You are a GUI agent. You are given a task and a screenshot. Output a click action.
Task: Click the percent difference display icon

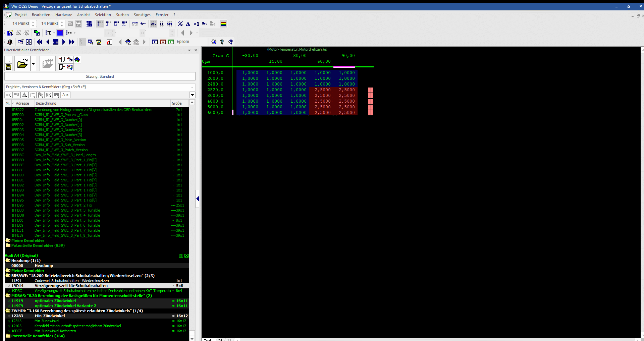(180, 24)
